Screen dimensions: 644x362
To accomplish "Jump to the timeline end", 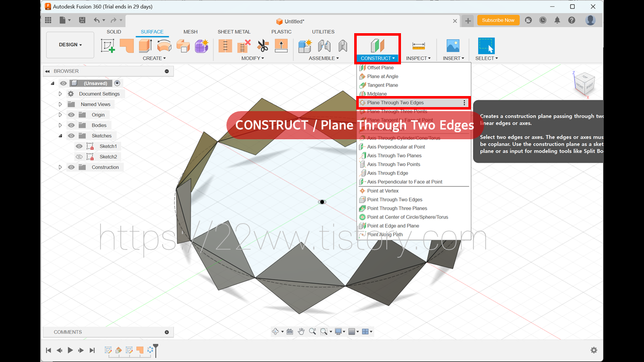I will coord(92,350).
